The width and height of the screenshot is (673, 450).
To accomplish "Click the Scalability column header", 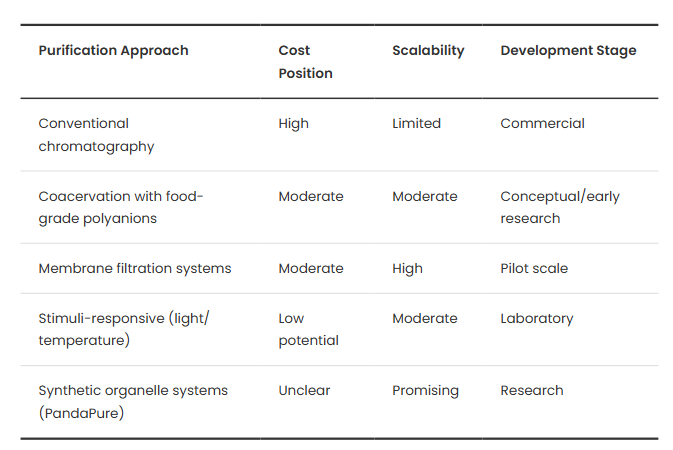I will (428, 51).
